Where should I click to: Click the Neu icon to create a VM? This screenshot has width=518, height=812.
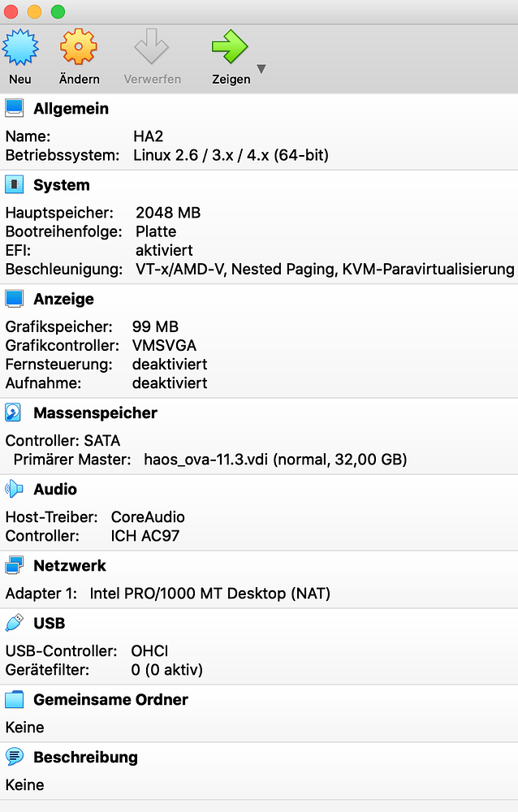click(20, 49)
